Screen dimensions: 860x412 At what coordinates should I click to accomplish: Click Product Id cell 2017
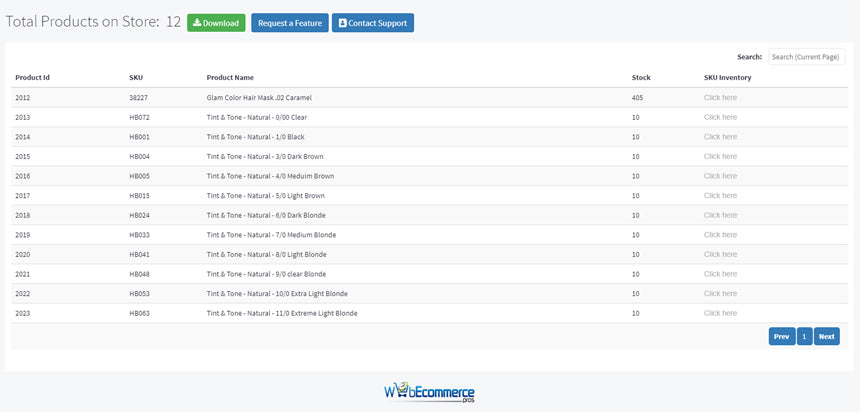coord(22,196)
